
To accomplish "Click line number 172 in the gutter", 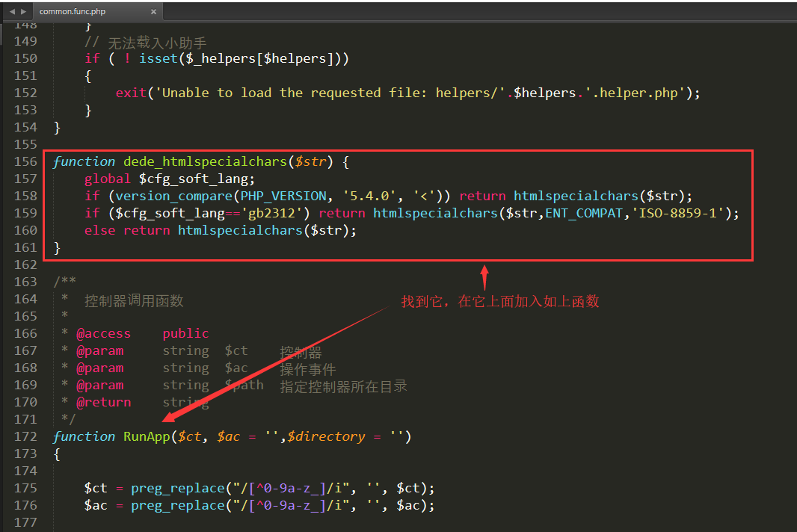I will click(25, 436).
